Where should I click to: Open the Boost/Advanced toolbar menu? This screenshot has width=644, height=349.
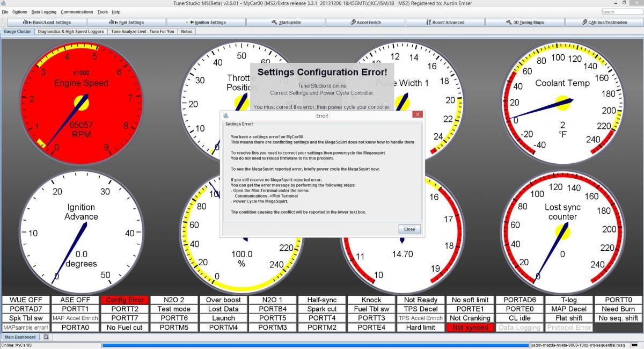(x=445, y=22)
